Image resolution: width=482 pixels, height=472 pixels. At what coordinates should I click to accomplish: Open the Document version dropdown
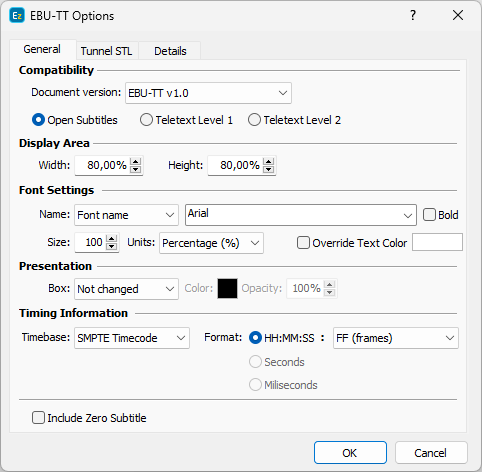point(208,93)
